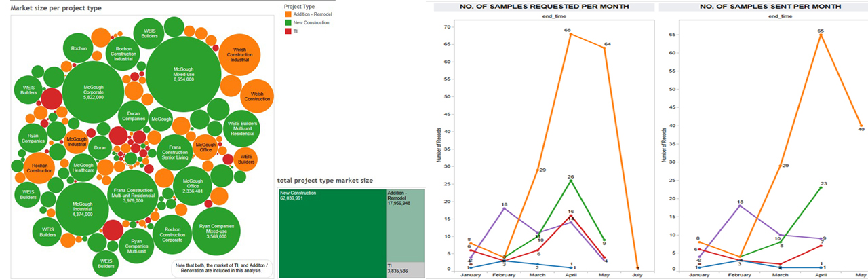868x279 pixels.
Task: Select the New Construction 62,039,991 treemap cell
Action: (332, 234)
